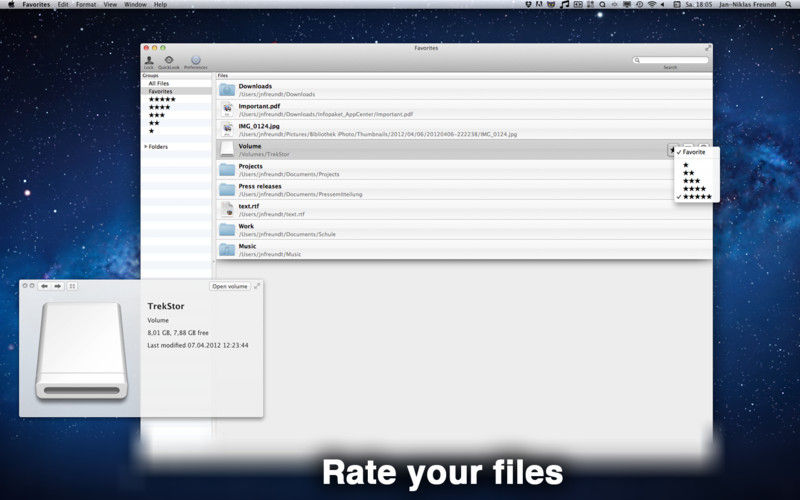Select the Music row name

247,246
